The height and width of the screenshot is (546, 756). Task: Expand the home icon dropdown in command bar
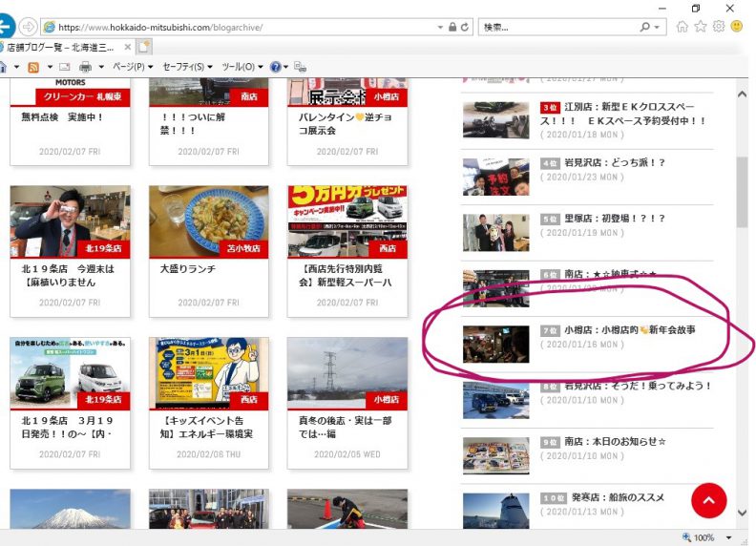click(17, 67)
